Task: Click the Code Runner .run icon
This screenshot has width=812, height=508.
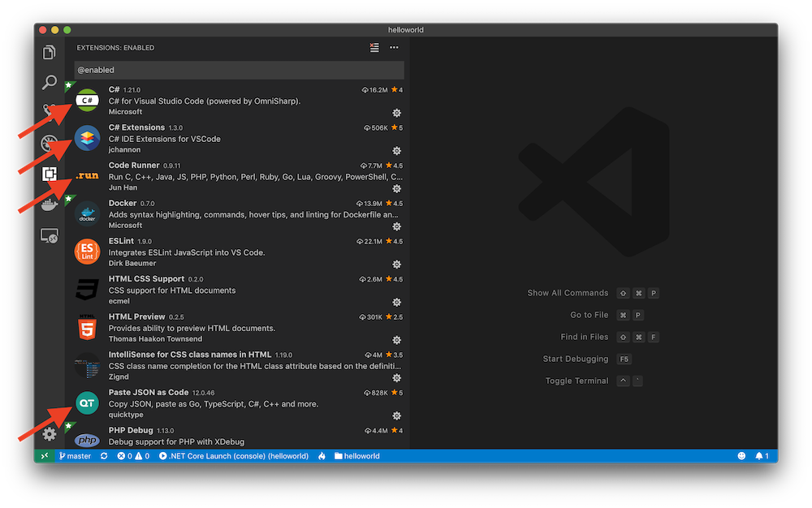Action: (87, 176)
